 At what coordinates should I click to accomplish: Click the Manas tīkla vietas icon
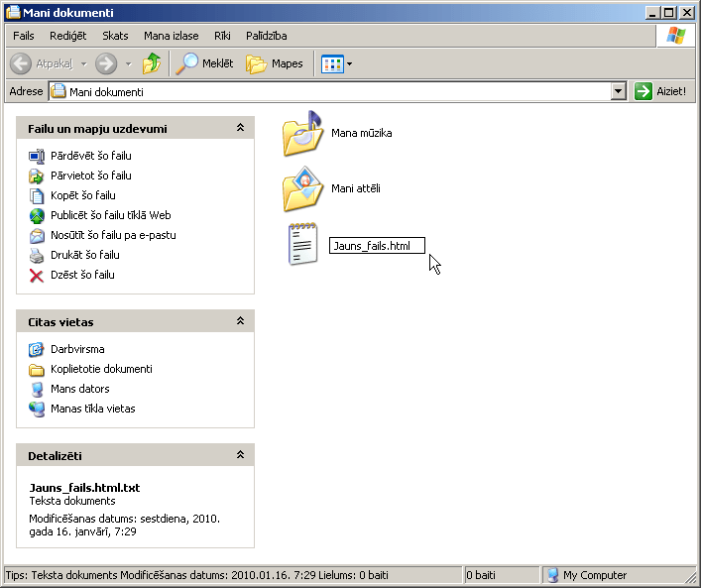(37, 409)
